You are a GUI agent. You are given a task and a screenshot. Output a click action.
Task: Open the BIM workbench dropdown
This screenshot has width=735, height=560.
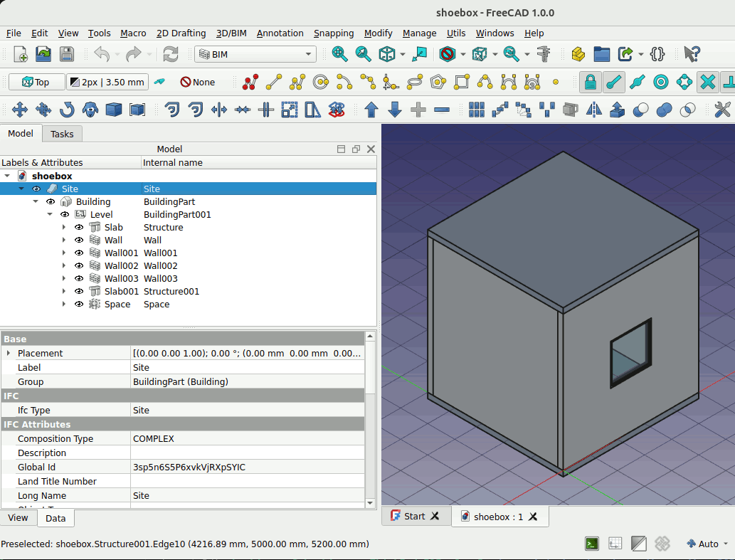pos(255,54)
